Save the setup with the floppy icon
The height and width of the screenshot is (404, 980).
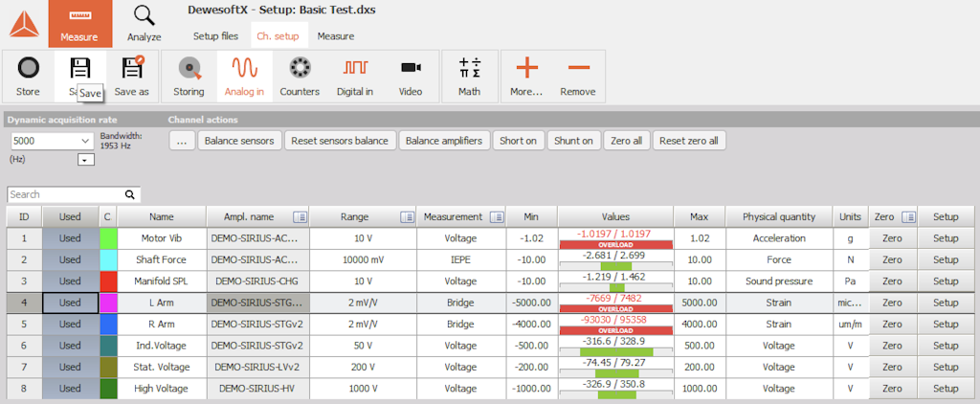(x=80, y=68)
